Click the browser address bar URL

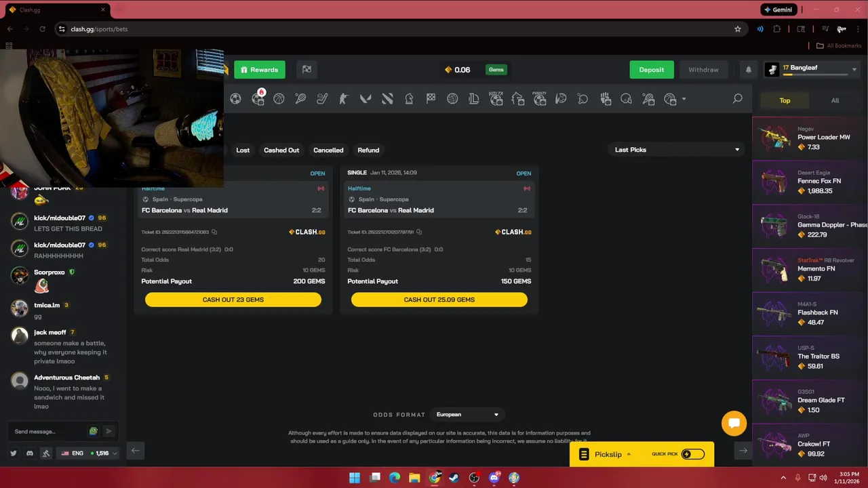(99, 29)
